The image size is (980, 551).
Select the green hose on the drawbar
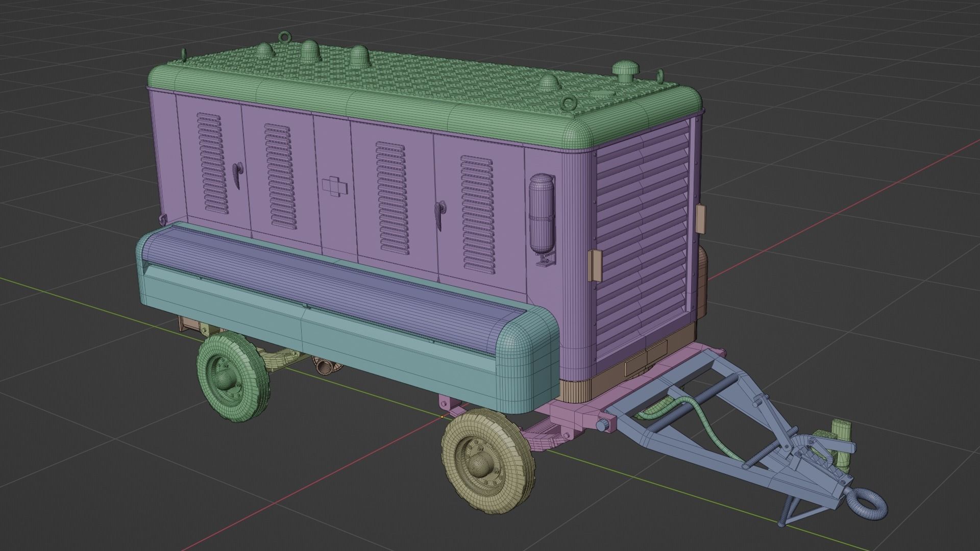pyautogui.click(x=707, y=423)
